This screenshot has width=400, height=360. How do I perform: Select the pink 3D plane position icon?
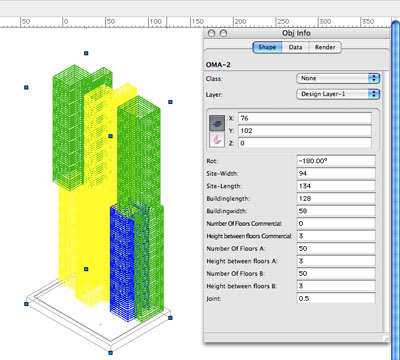(217, 139)
